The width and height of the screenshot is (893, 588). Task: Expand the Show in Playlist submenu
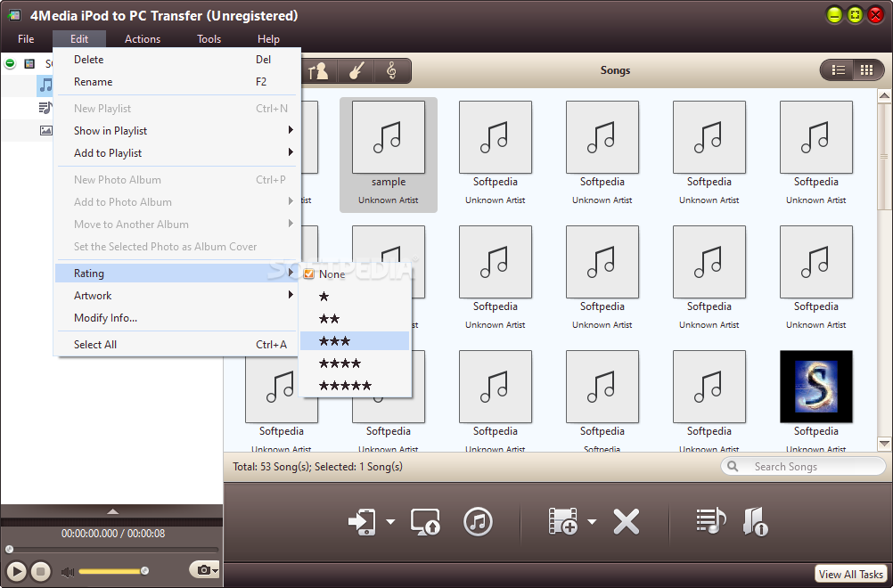tap(291, 130)
